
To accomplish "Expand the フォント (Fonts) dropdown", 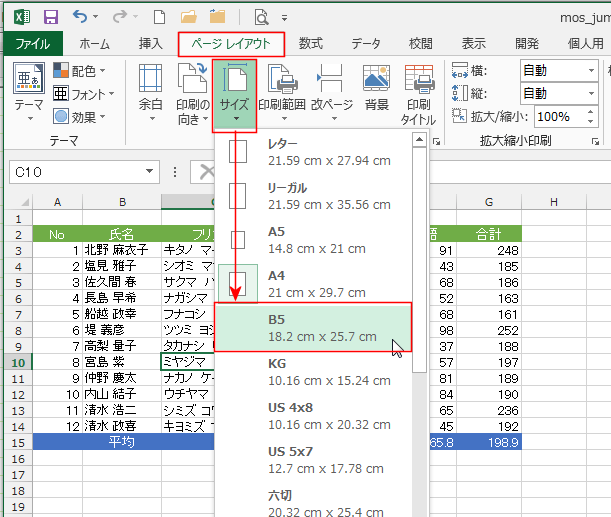I will 83,94.
